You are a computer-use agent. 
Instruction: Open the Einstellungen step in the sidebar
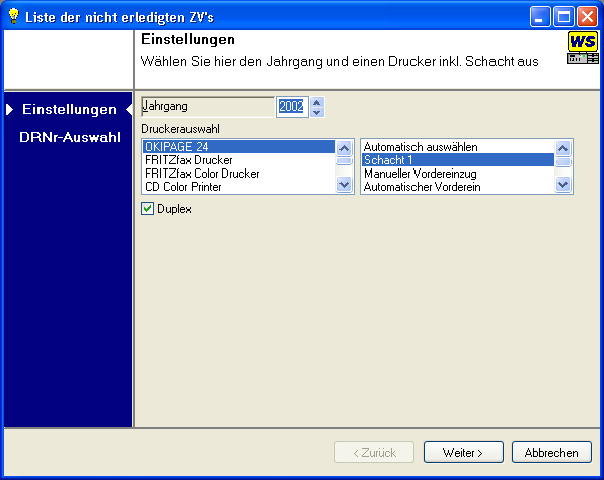[x=69, y=109]
